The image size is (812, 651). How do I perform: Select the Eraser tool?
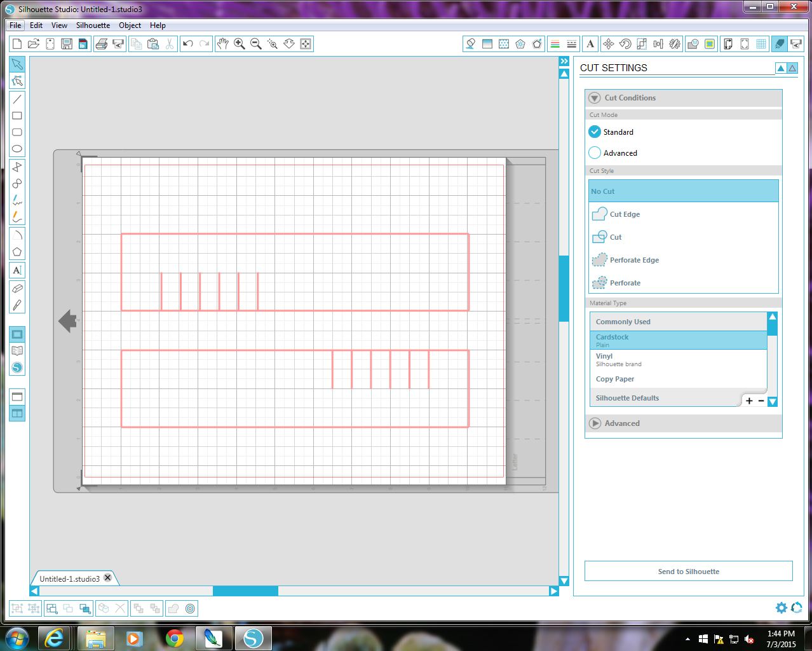(17, 288)
